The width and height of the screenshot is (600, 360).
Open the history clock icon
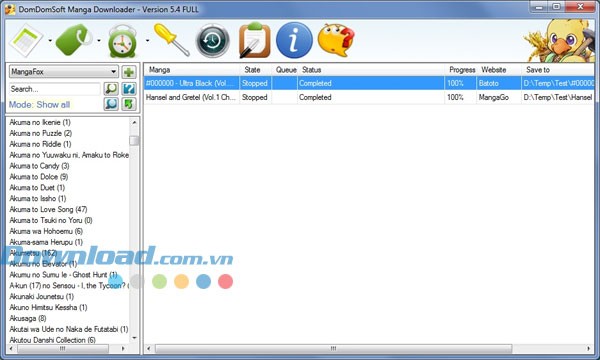tap(213, 41)
